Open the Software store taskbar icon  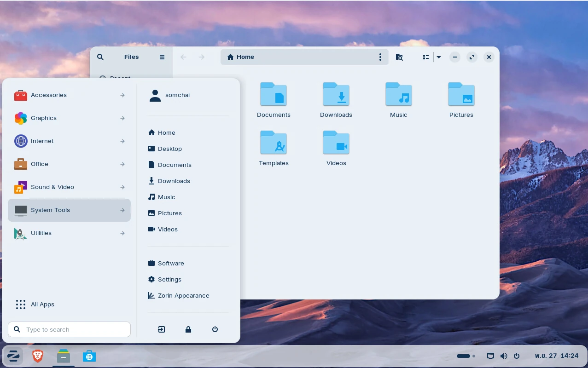89,356
